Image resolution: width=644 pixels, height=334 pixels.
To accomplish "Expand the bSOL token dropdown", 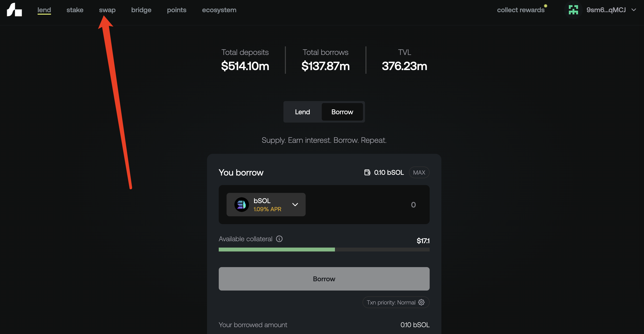I will pyautogui.click(x=295, y=205).
